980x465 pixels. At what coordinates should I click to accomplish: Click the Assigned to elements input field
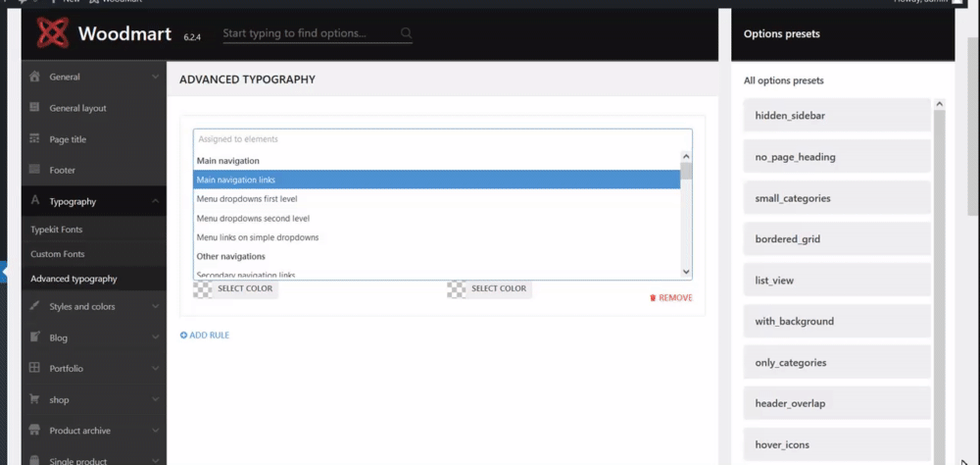click(443, 139)
